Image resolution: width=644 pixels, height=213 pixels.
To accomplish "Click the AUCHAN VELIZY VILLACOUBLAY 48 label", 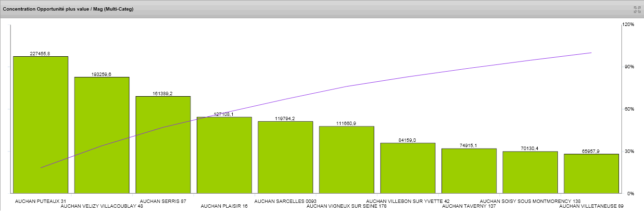I will click(x=102, y=206).
